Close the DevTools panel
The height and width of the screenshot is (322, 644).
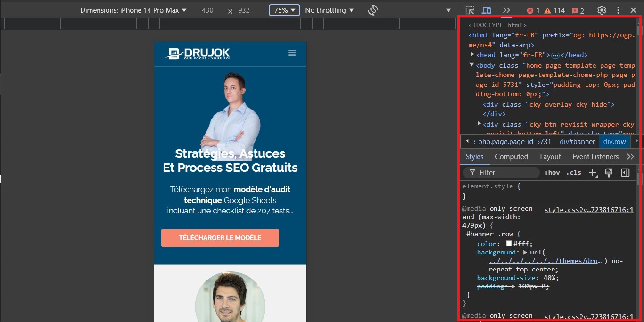633,10
